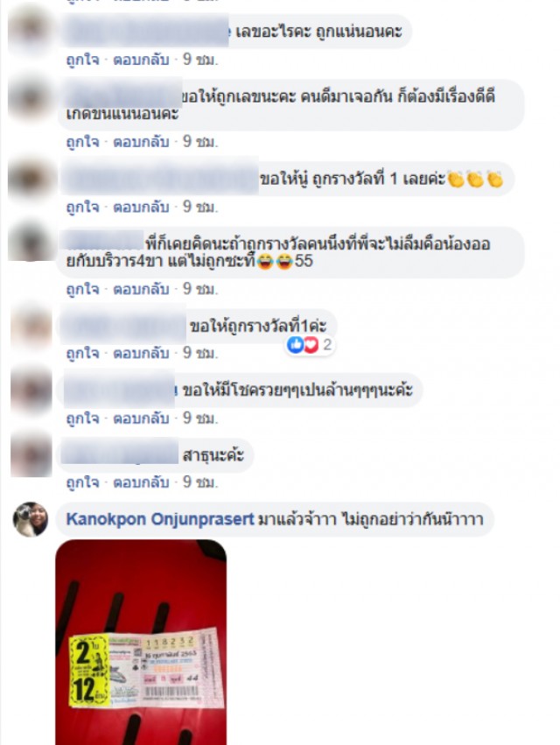Viewport: 560px width, 745px height.
Task: Click the blurred avatar beside the first-prize wish comment
Action: click(31, 326)
